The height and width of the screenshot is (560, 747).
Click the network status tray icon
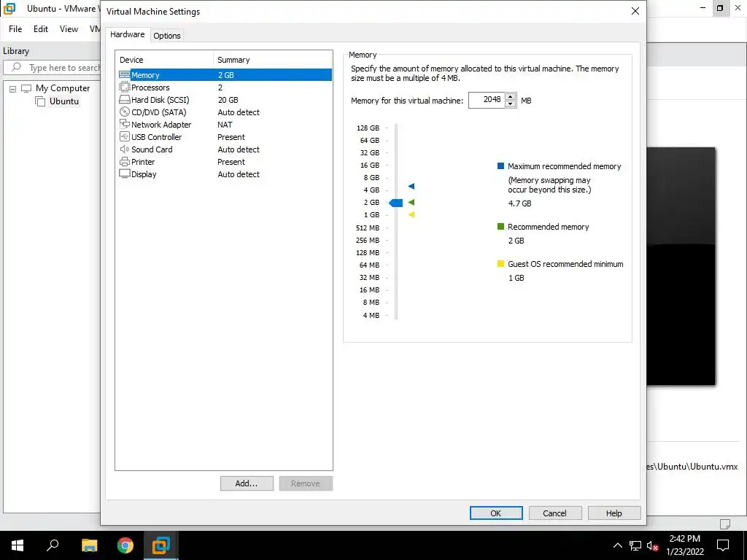point(635,545)
